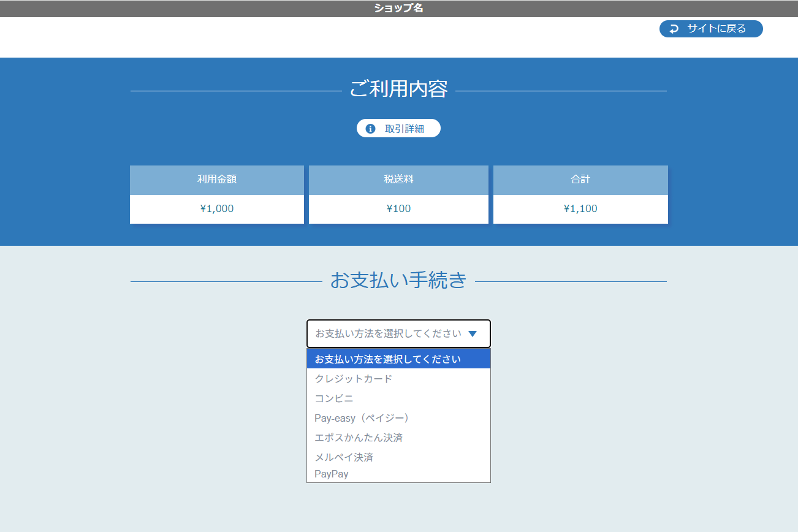
Task: Click the blue triangle arrow of the payment select
Action: pos(472,334)
